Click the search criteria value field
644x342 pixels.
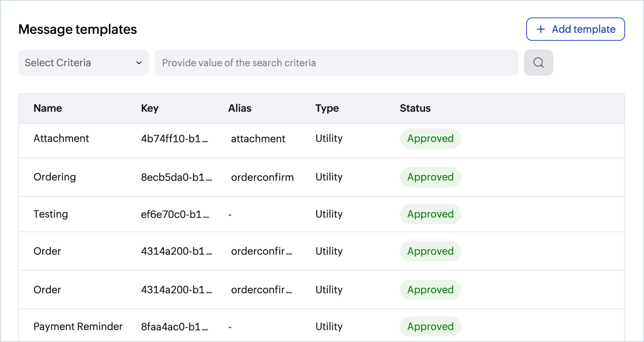[336, 63]
